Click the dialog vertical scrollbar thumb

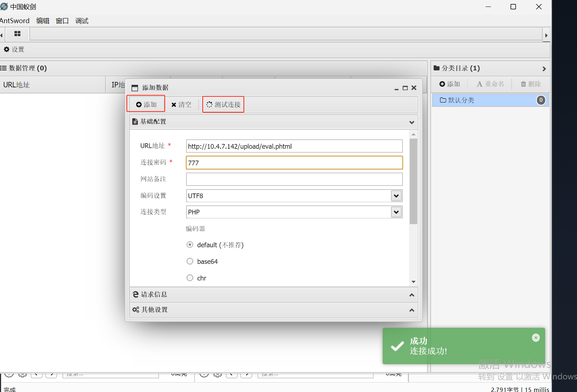tap(413, 181)
